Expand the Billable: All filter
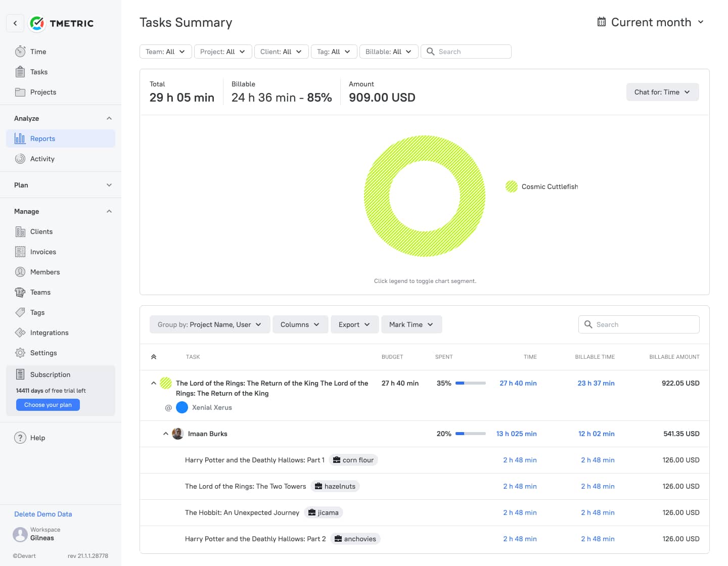The image size is (728, 566). point(388,52)
